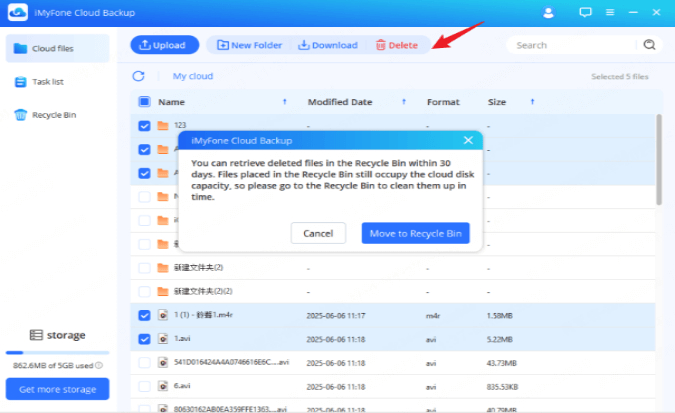Screen dimensions: 675x413
Task: Click the iMyFone Cloud Backup logo icon
Action: click(x=18, y=12)
